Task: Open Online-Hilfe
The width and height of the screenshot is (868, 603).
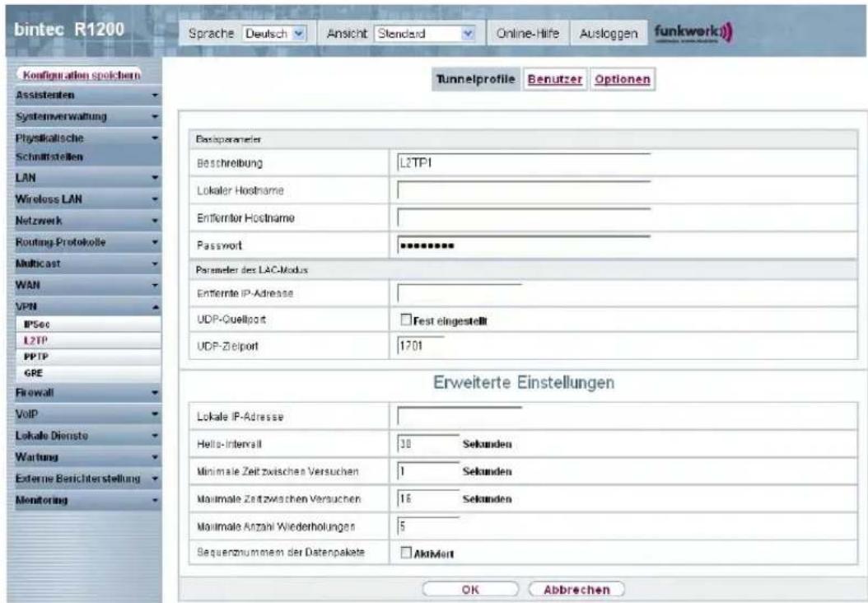Action: pyautogui.click(x=528, y=34)
